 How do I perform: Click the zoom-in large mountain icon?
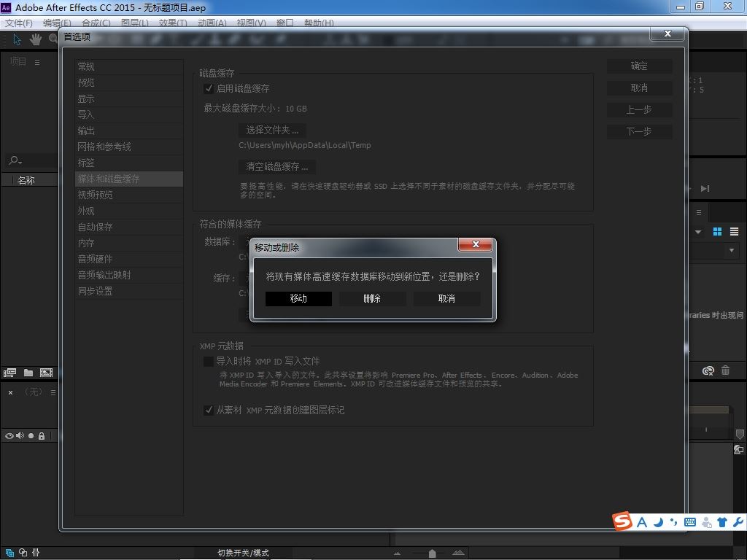tap(458, 553)
